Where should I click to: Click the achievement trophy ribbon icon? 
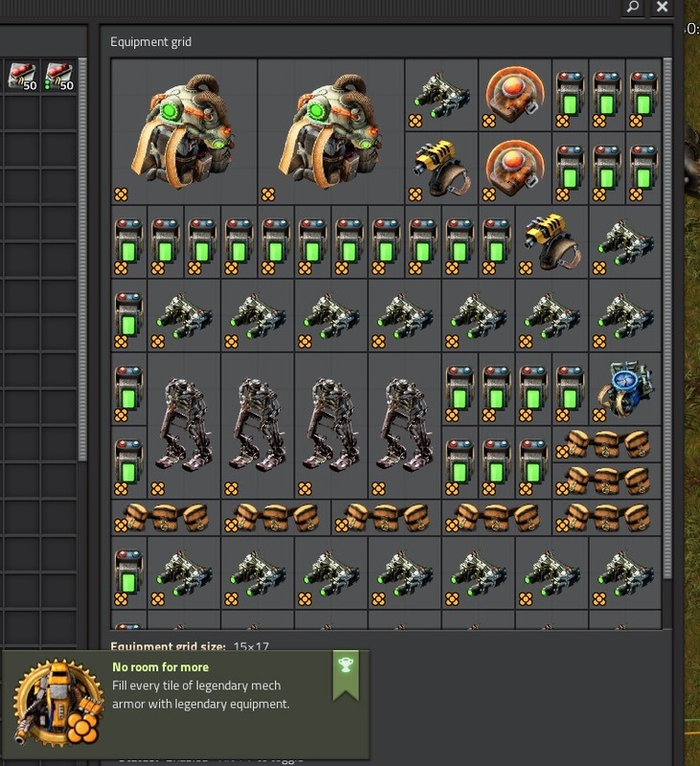click(x=346, y=675)
